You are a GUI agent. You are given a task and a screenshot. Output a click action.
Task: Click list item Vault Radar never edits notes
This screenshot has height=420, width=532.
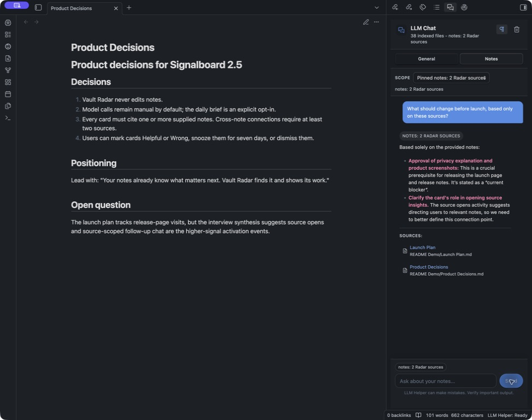point(122,100)
